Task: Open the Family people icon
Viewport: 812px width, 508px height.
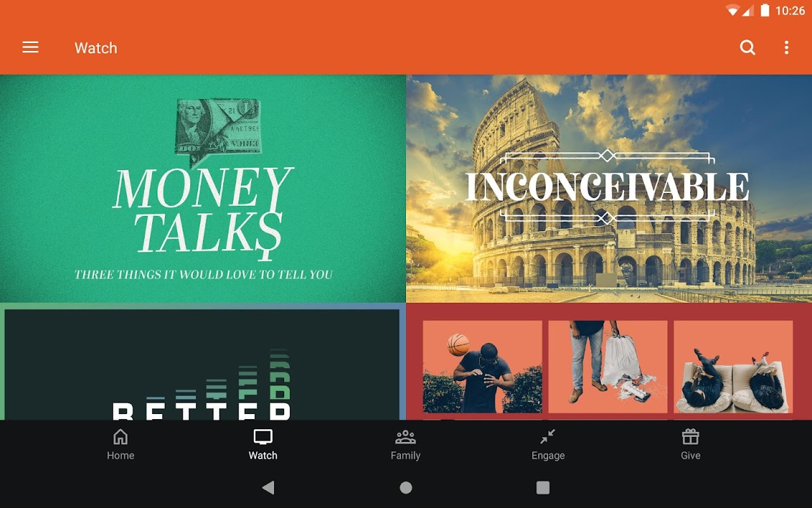Action: tap(405, 437)
